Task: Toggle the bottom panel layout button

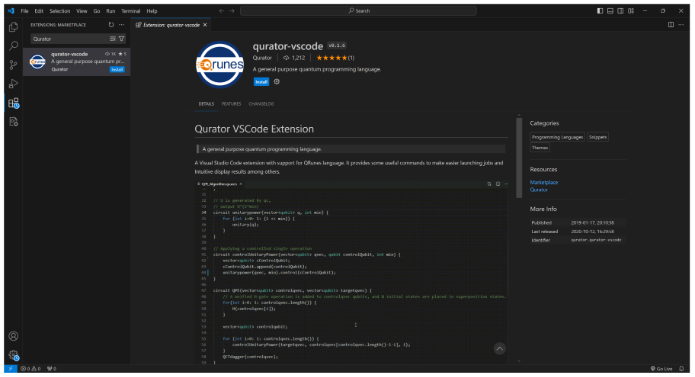Action: [610, 11]
